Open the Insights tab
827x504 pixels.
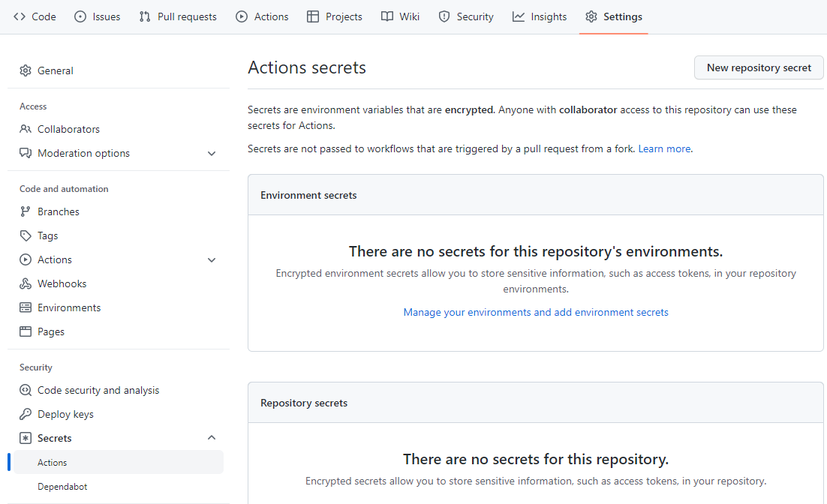pos(540,16)
